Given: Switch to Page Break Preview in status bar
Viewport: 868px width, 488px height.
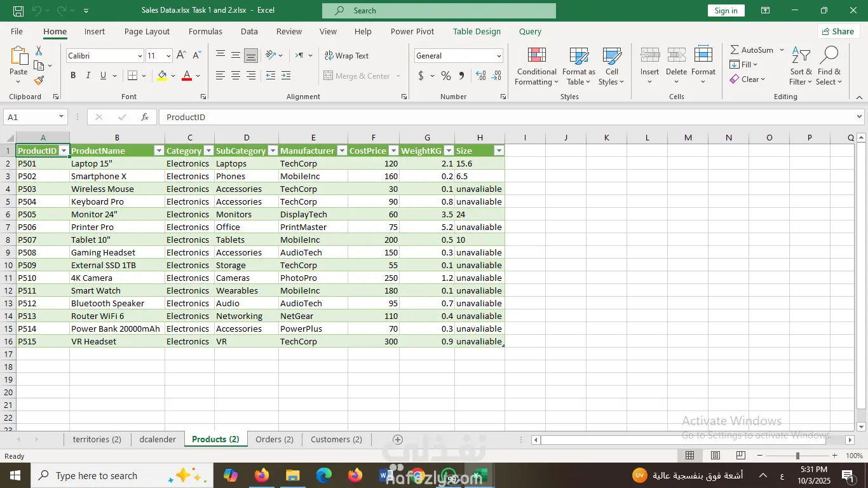Looking at the screenshot, I should [x=741, y=456].
